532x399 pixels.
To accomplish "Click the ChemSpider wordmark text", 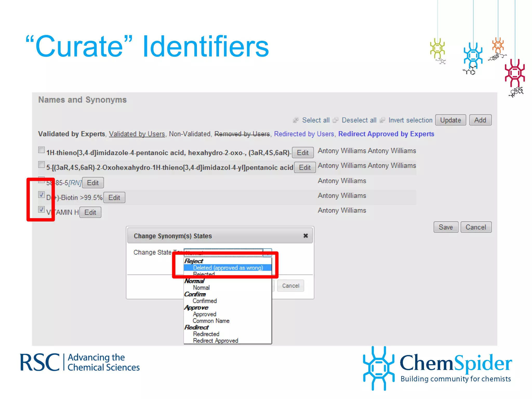I will (x=456, y=363).
